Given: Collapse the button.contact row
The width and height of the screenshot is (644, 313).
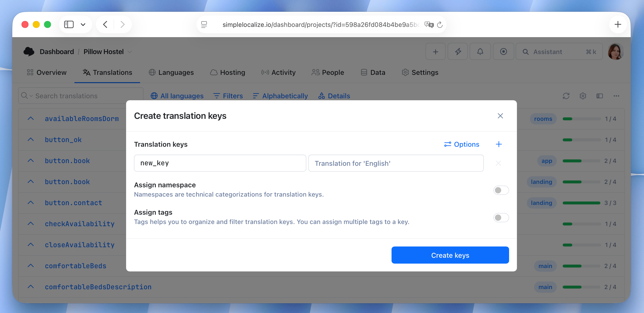Looking at the screenshot, I should [31, 203].
